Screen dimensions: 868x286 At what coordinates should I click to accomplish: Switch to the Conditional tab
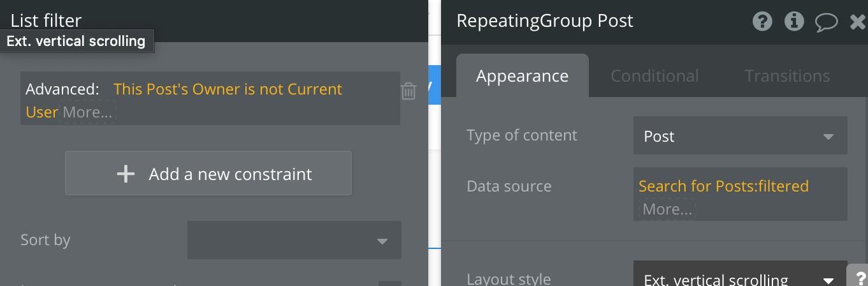coord(655,76)
